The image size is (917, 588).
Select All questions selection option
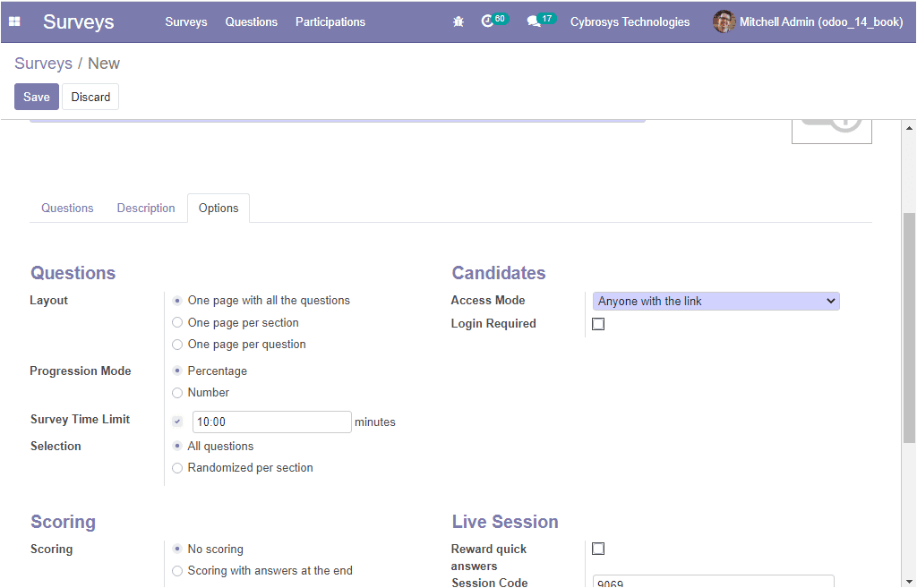(x=177, y=446)
